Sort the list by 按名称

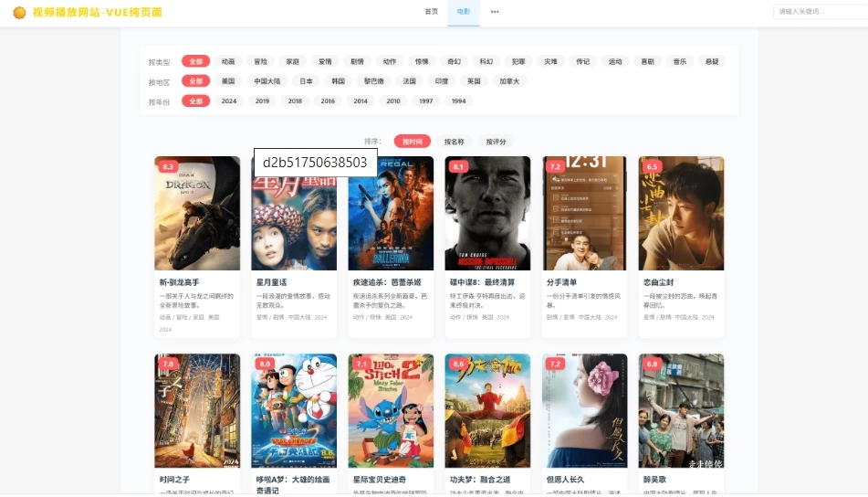tap(454, 142)
